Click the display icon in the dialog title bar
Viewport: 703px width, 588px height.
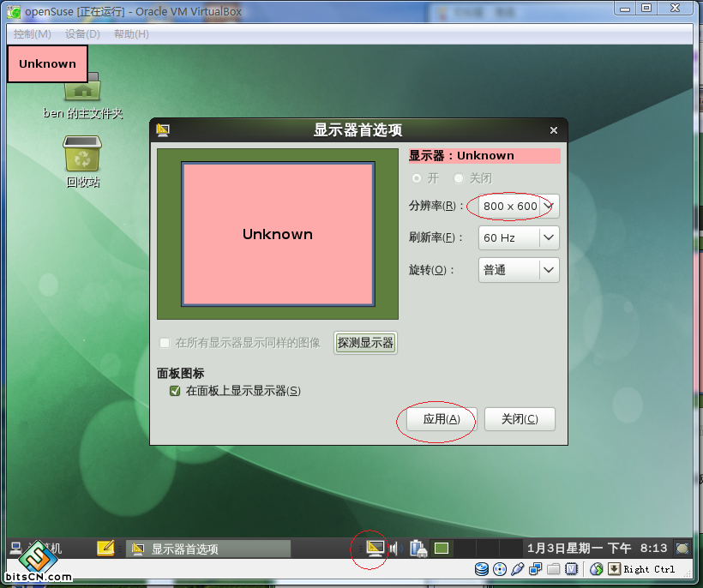coord(163,130)
